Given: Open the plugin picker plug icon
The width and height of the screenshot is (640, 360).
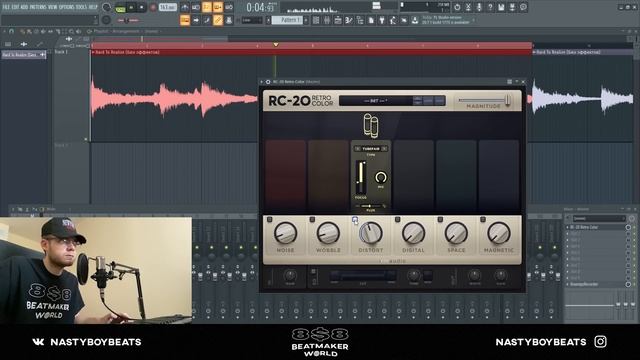Looking at the screenshot, I should [x=382, y=20].
